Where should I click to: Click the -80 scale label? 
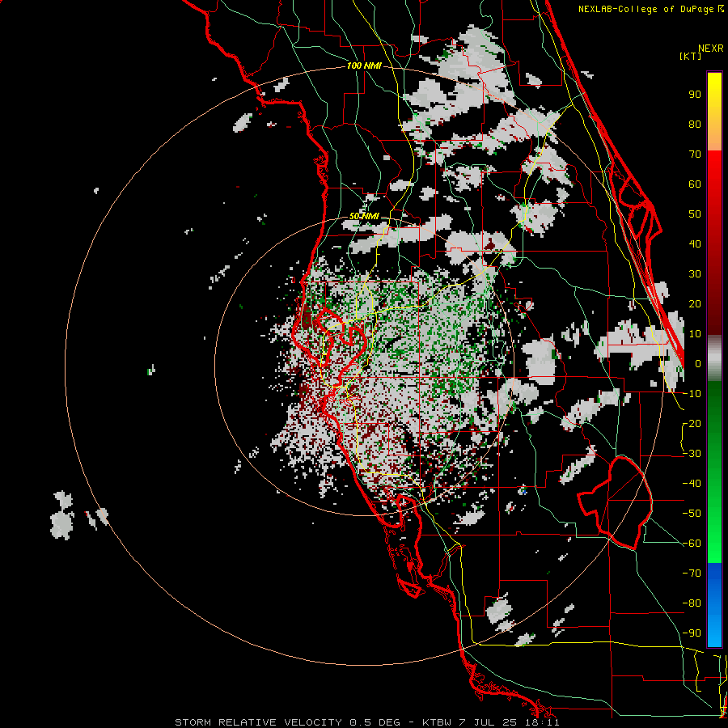click(x=692, y=603)
